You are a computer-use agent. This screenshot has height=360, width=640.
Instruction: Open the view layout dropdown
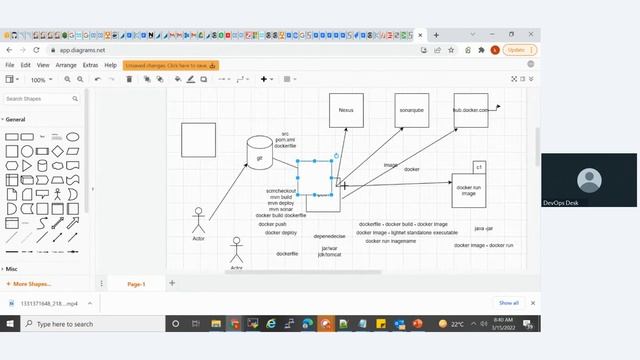(x=12, y=79)
